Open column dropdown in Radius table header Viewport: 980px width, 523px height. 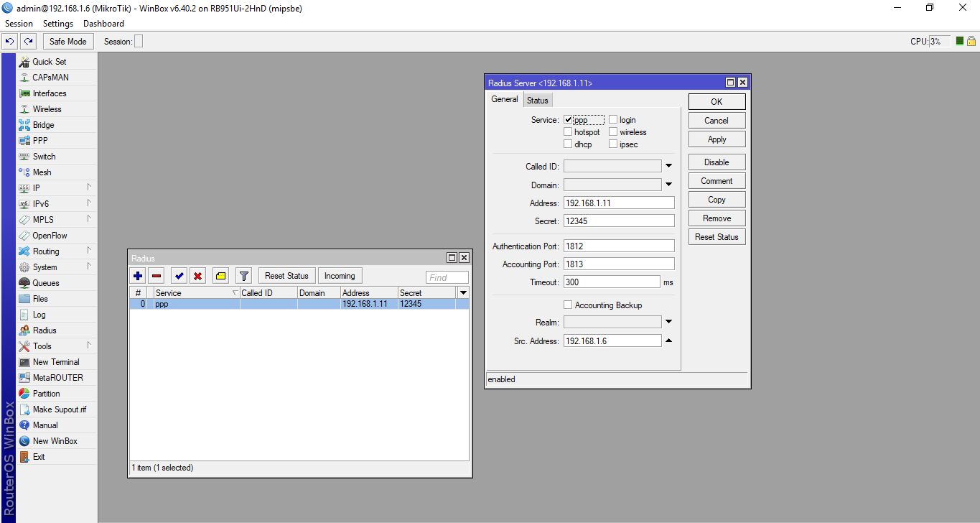463,292
